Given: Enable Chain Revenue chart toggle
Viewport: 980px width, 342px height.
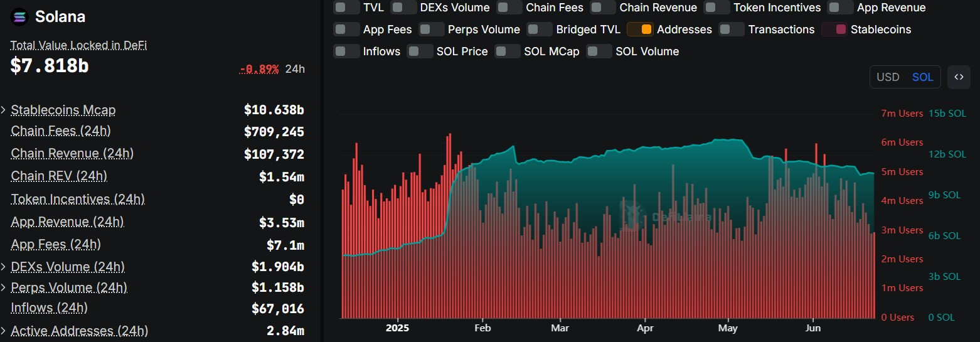Looking at the screenshot, I should [x=603, y=8].
